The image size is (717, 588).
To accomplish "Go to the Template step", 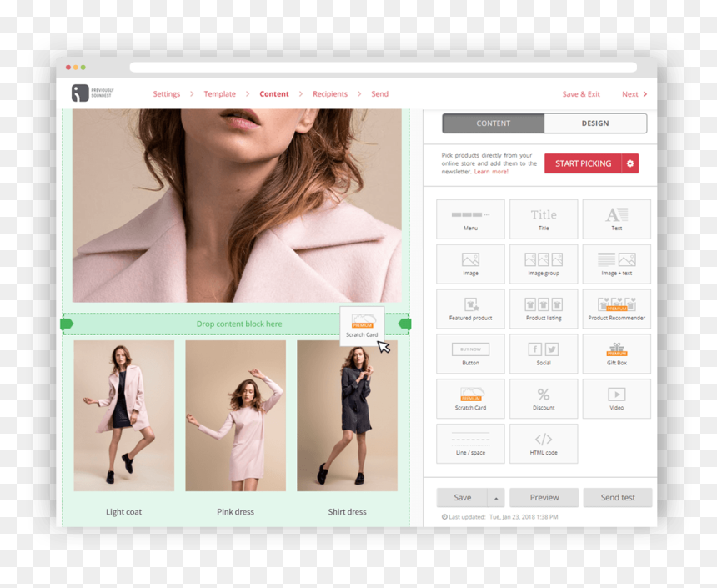I will (x=219, y=93).
